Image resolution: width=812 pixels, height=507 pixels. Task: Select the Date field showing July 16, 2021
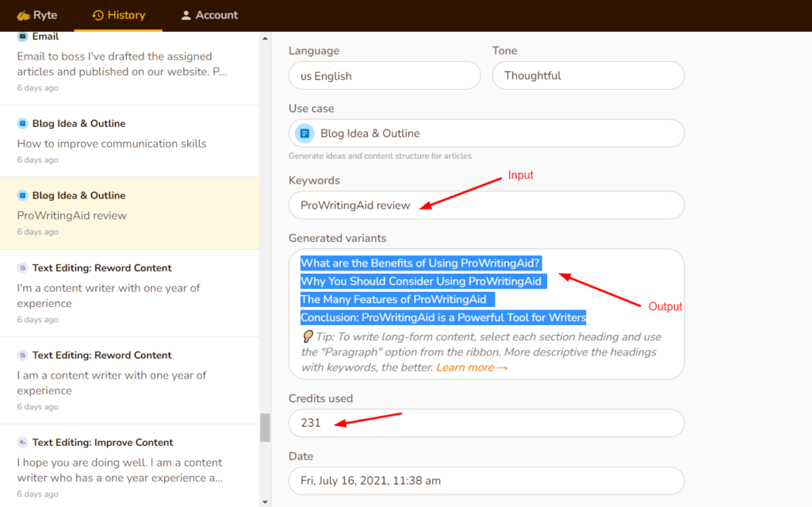pos(486,481)
